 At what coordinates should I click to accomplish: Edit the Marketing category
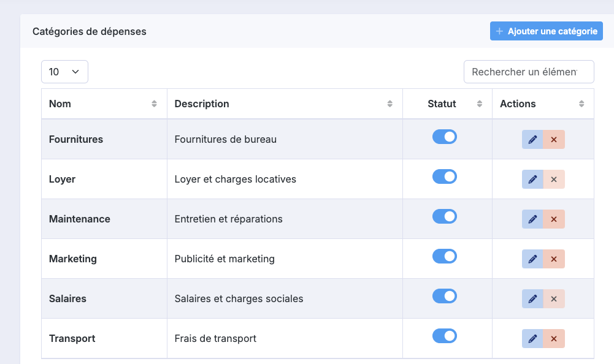532,259
